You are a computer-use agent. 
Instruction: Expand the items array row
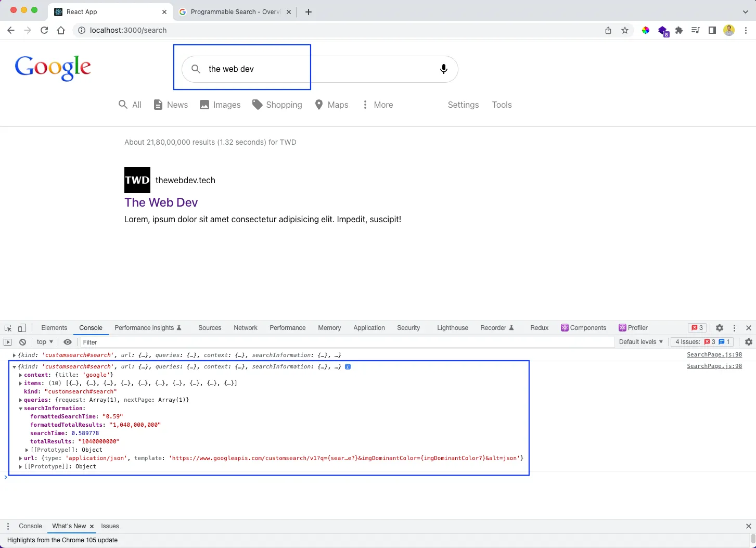click(x=20, y=384)
